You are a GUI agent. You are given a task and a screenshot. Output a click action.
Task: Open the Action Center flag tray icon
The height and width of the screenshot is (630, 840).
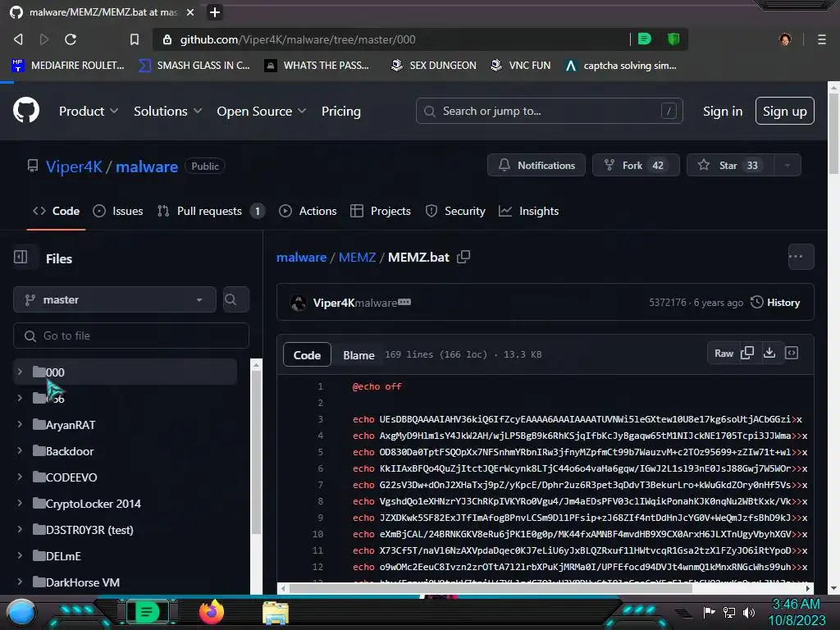coord(710,612)
